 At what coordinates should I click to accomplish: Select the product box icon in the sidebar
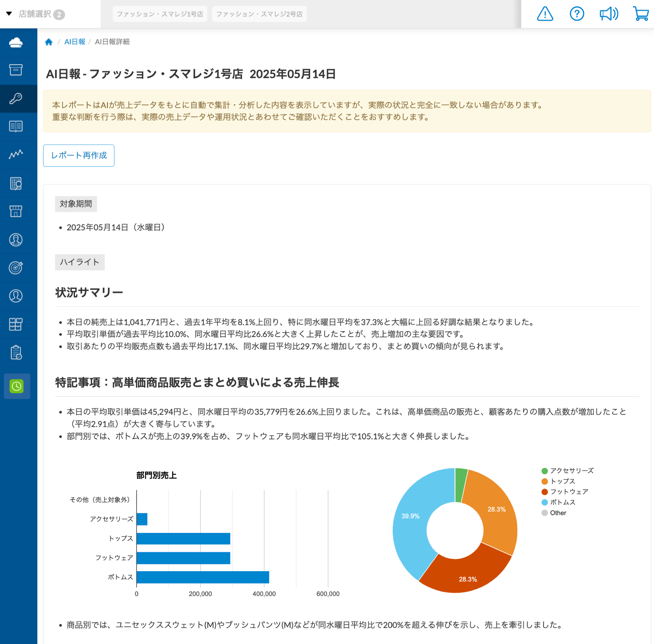[x=16, y=70]
